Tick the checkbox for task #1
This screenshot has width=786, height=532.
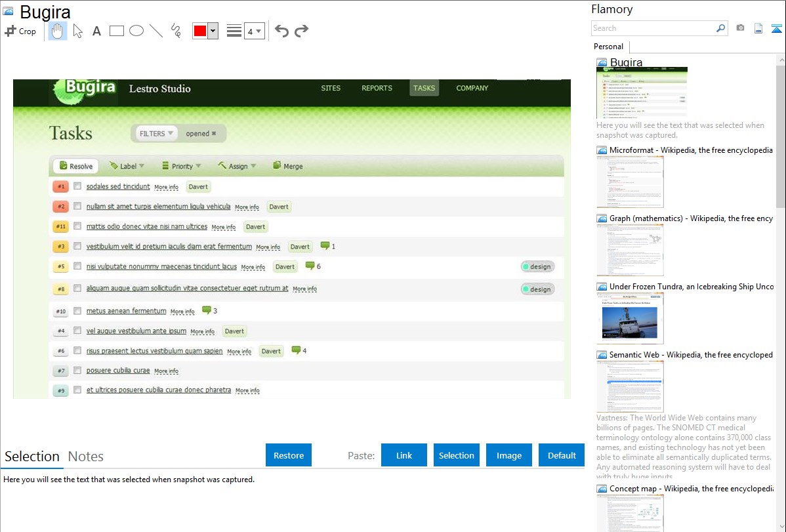coord(77,186)
